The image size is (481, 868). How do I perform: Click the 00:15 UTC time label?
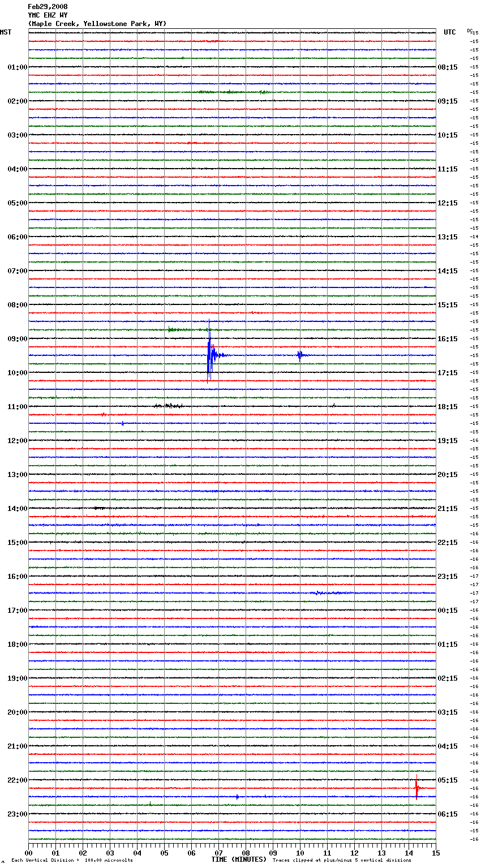(448, 611)
